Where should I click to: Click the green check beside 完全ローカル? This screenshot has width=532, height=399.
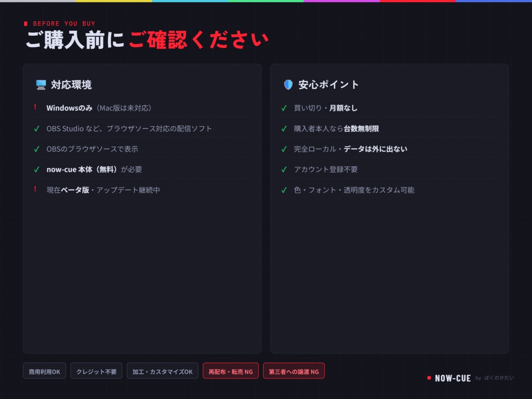284,149
